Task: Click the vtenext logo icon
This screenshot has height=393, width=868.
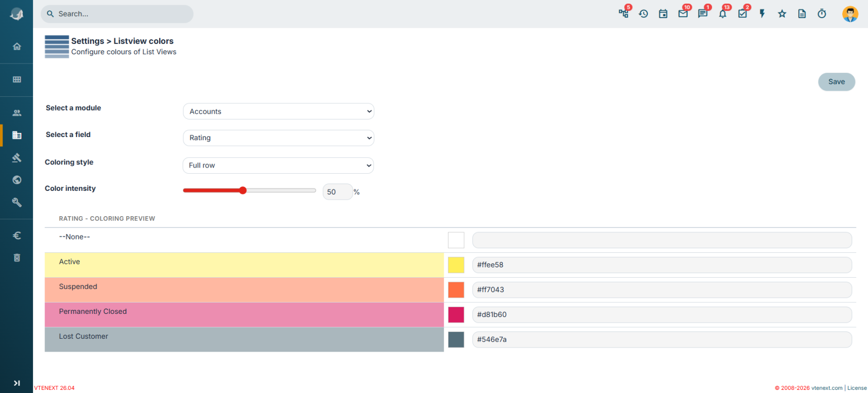Action: click(x=17, y=14)
